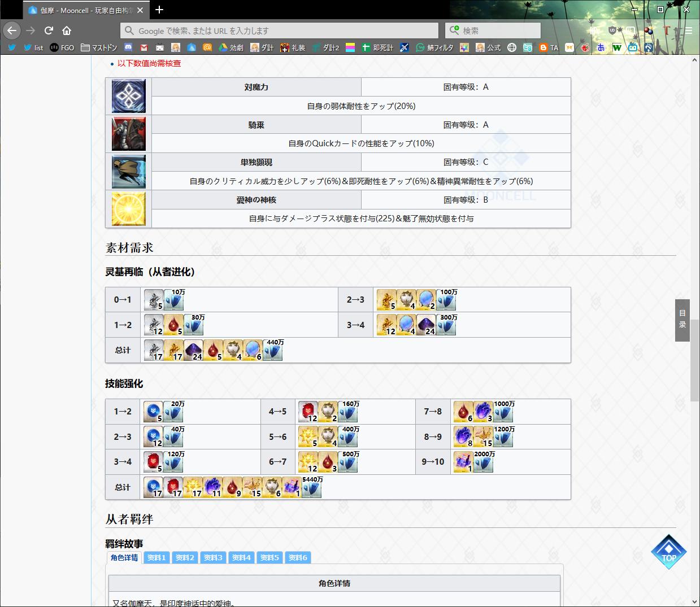Screen dimensions: 700x607
Task: Click the gold lamp icon in skill 8→9
Action: coord(483,436)
